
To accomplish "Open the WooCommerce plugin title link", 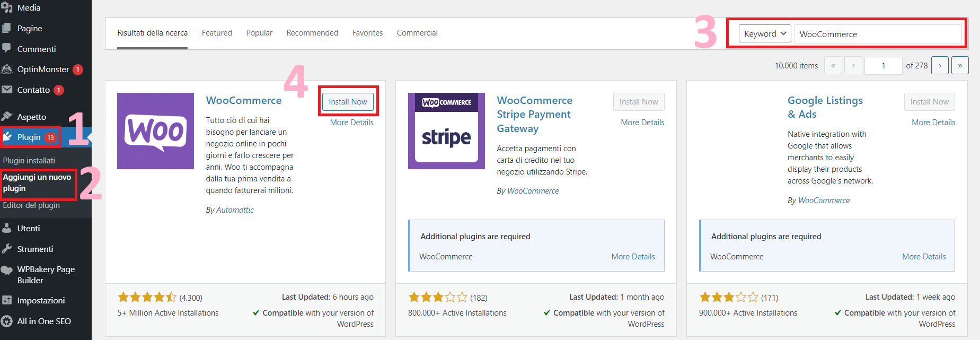I will click(x=244, y=100).
